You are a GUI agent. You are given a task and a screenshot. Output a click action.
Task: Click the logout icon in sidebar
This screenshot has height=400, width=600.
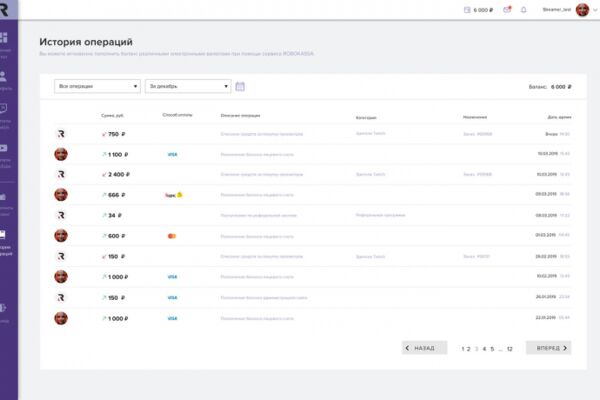tap(3, 308)
